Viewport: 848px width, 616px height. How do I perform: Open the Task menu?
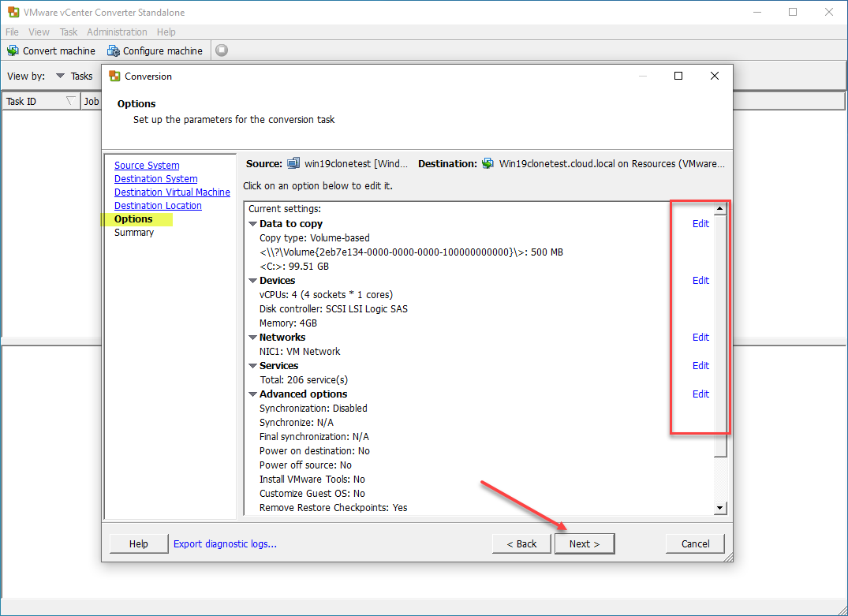(x=69, y=32)
